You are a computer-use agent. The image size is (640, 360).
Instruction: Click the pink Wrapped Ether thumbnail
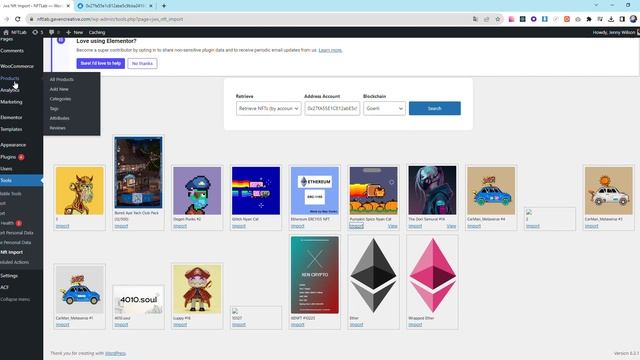pos(433,276)
